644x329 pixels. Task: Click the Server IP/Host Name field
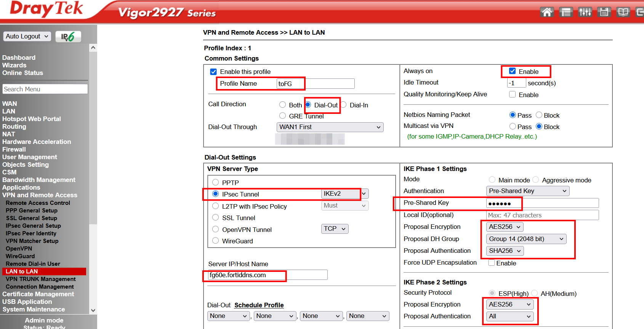(268, 275)
